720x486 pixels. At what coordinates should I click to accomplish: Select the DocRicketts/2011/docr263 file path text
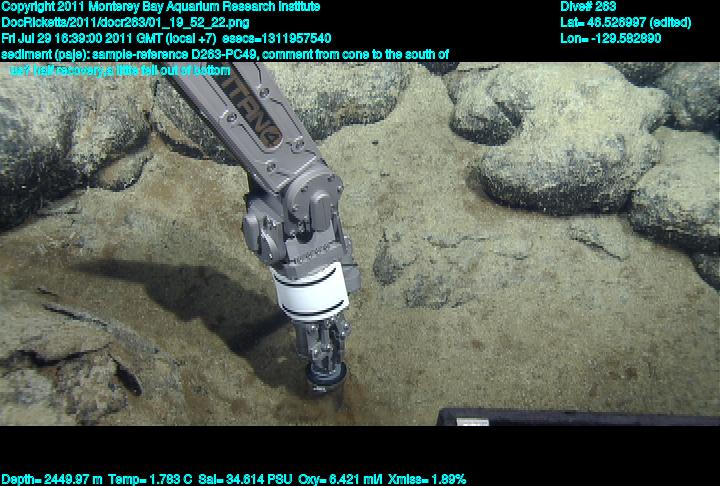click(x=126, y=23)
